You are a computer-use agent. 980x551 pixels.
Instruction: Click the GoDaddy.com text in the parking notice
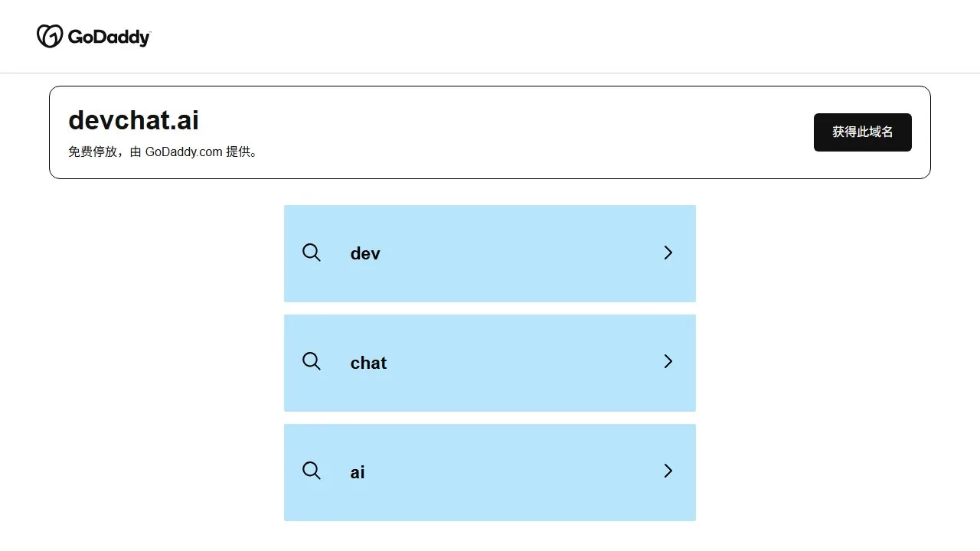(184, 152)
